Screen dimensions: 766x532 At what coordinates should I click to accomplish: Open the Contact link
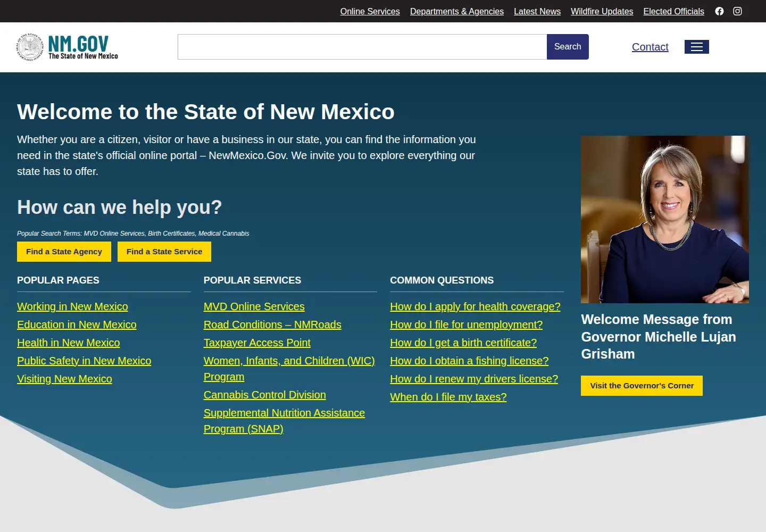tap(650, 47)
